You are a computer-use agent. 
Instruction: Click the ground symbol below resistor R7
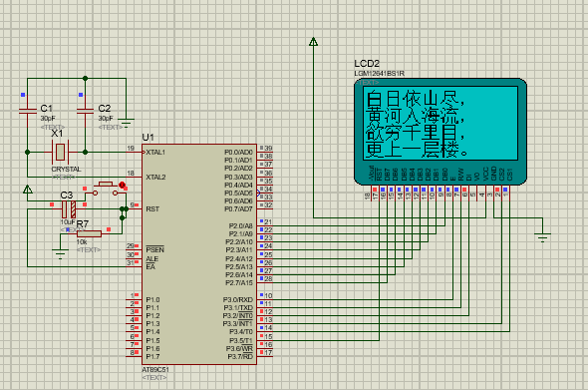61,254
